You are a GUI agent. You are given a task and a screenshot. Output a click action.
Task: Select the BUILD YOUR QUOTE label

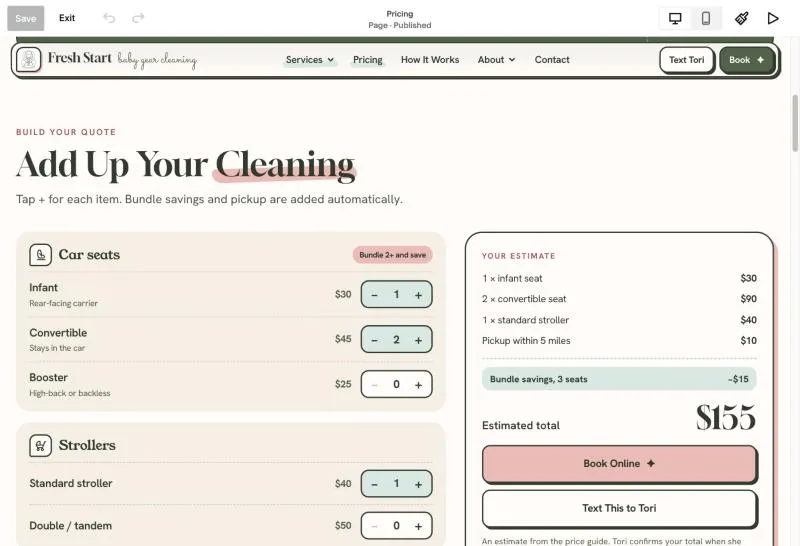click(66, 132)
